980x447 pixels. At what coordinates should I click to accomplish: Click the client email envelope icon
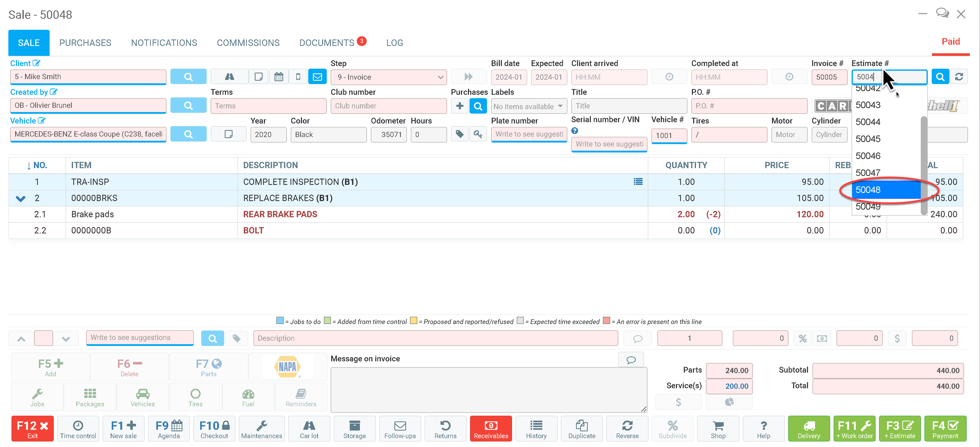pos(317,77)
